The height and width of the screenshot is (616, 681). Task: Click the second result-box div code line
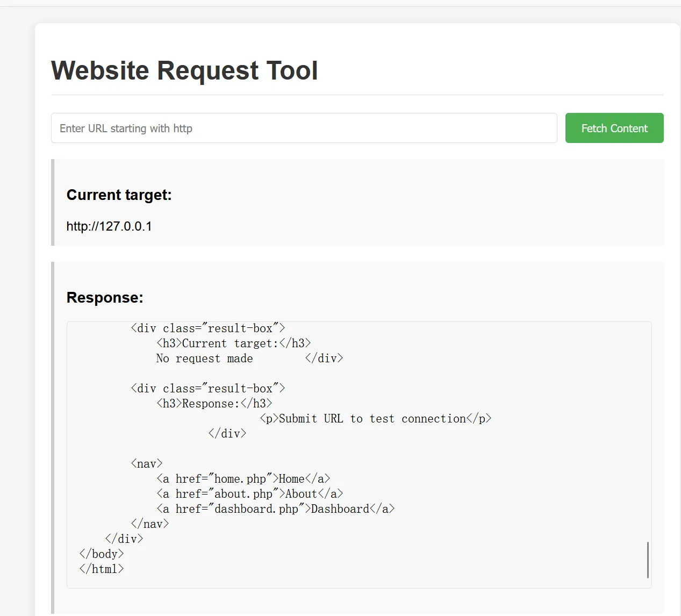point(207,389)
